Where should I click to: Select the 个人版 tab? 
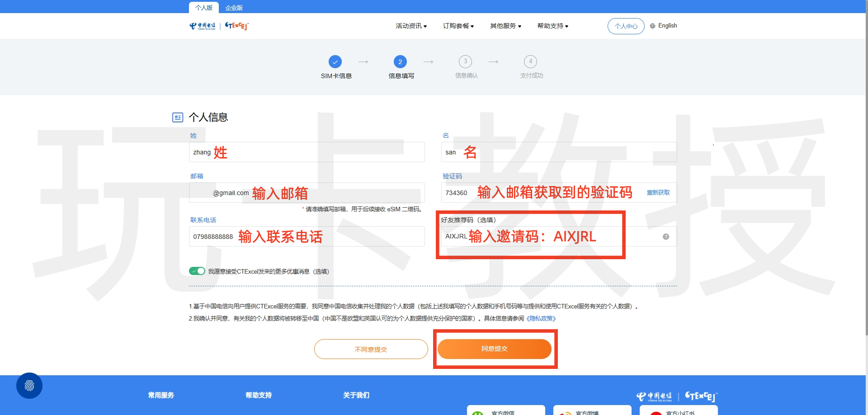(x=204, y=8)
